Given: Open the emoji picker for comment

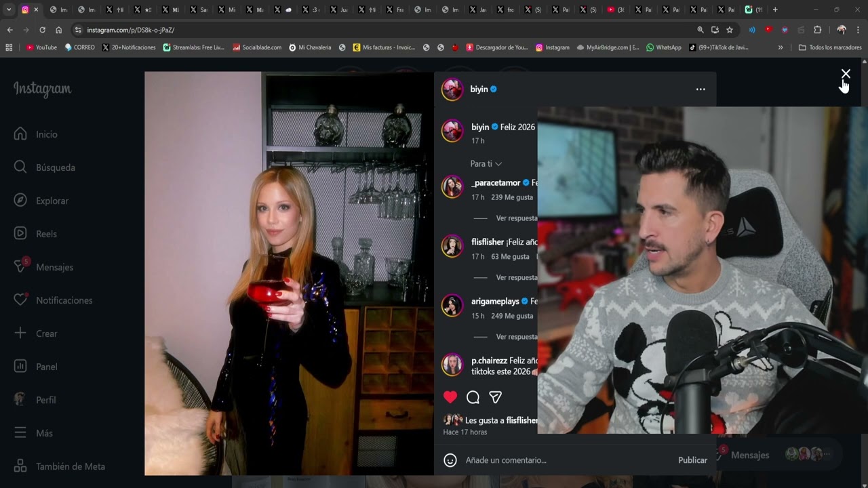Looking at the screenshot, I should 450,460.
